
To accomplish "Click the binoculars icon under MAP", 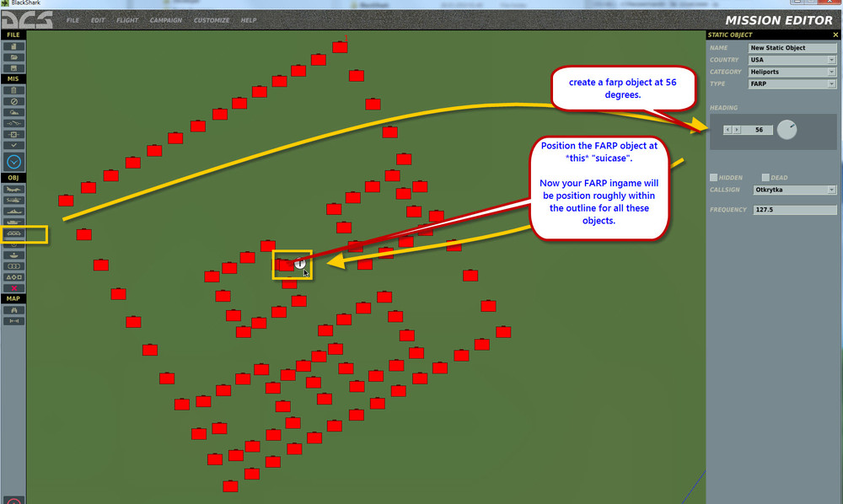I will (13, 310).
